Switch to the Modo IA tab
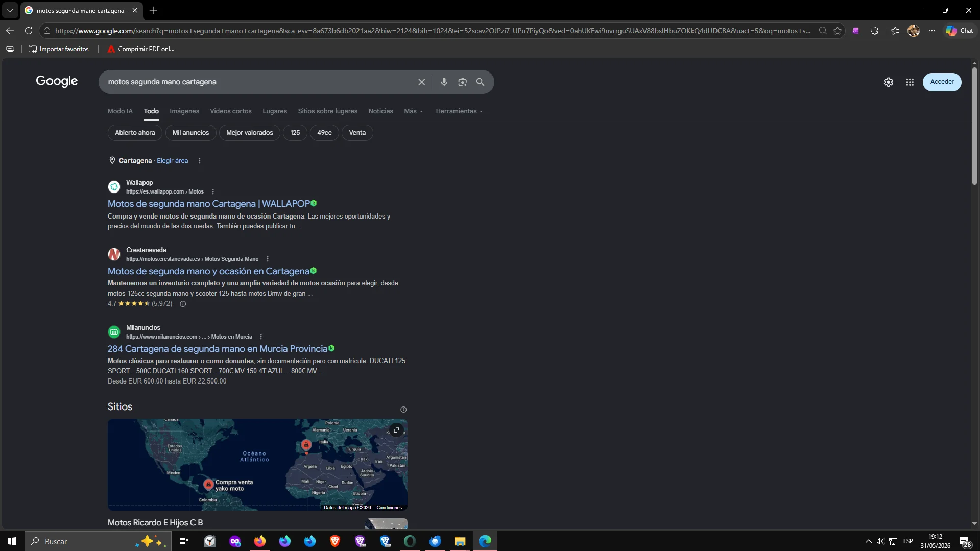The height and width of the screenshot is (551, 980). pyautogui.click(x=120, y=111)
